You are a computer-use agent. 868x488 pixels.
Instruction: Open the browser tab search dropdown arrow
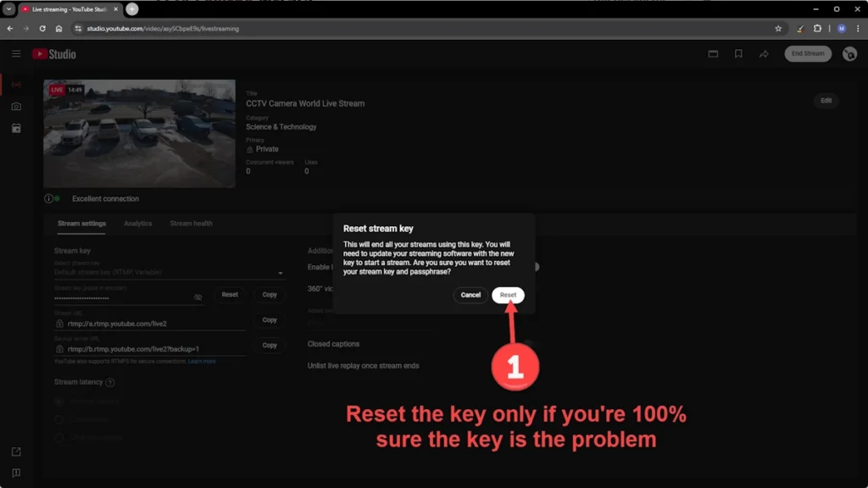8,8
